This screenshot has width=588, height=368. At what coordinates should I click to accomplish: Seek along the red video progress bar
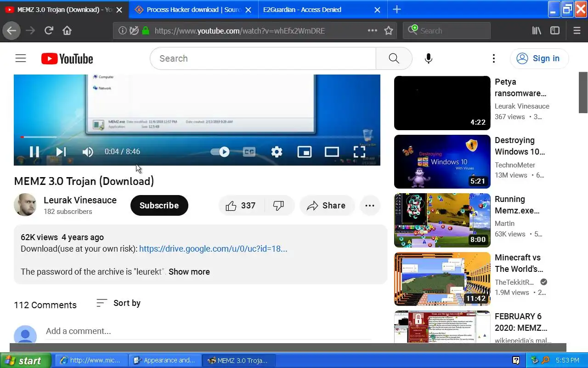pos(197,137)
